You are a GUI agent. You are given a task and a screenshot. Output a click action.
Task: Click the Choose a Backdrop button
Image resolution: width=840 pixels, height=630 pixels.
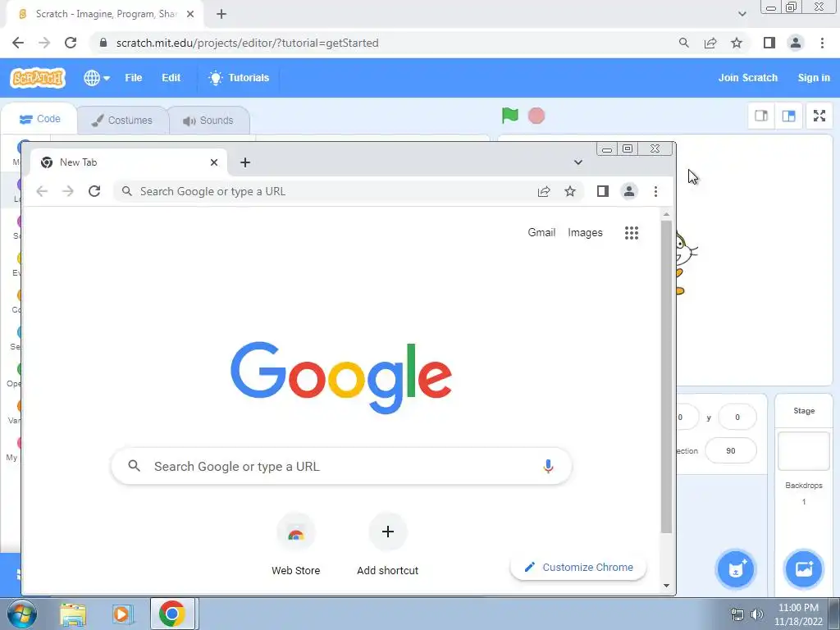tap(804, 569)
